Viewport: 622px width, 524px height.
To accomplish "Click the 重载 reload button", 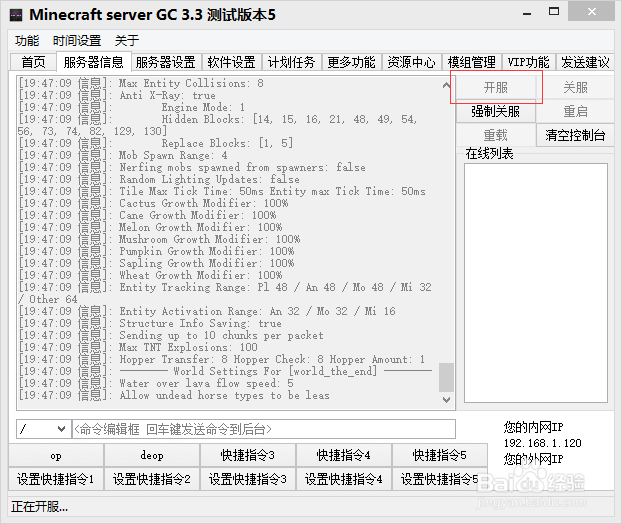I will [x=496, y=135].
